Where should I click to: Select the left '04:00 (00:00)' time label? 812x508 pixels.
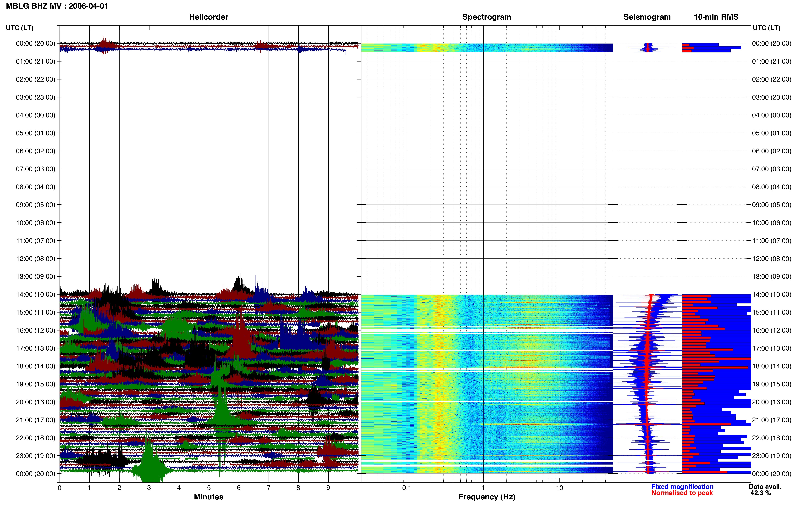coord(36,115)
